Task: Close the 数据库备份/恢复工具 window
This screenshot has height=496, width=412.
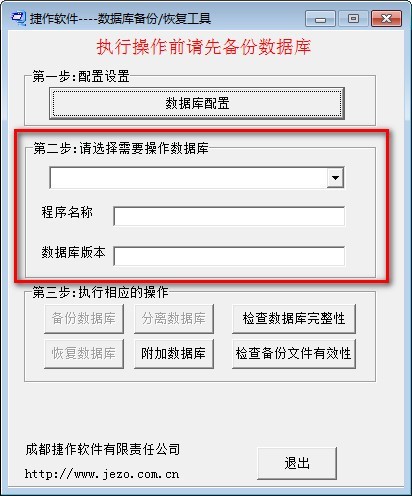Action: click(387, 19)
